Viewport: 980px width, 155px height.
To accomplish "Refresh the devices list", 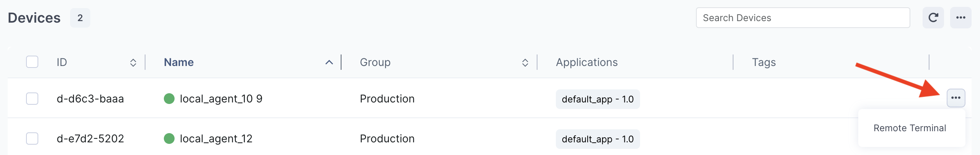I will [x=933, y=18].
